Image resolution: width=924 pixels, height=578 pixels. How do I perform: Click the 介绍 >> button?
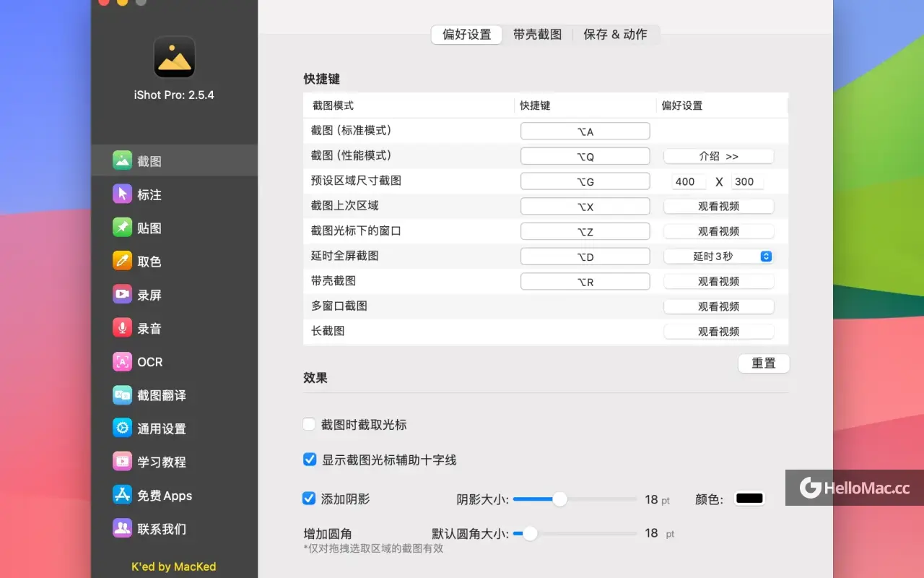719,156
